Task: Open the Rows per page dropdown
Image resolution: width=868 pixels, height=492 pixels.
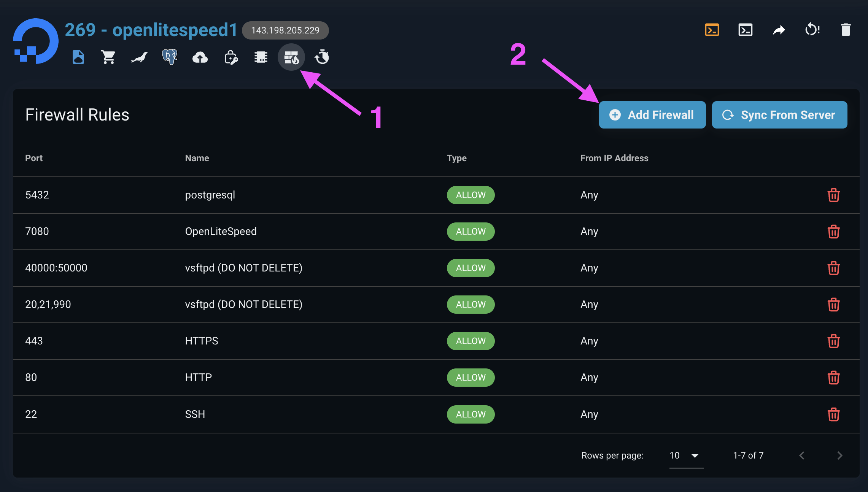Action: [x=685, y=455]
